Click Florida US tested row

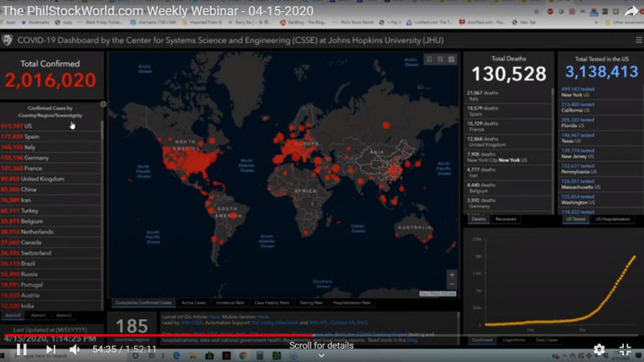click(x=600, y=122)
